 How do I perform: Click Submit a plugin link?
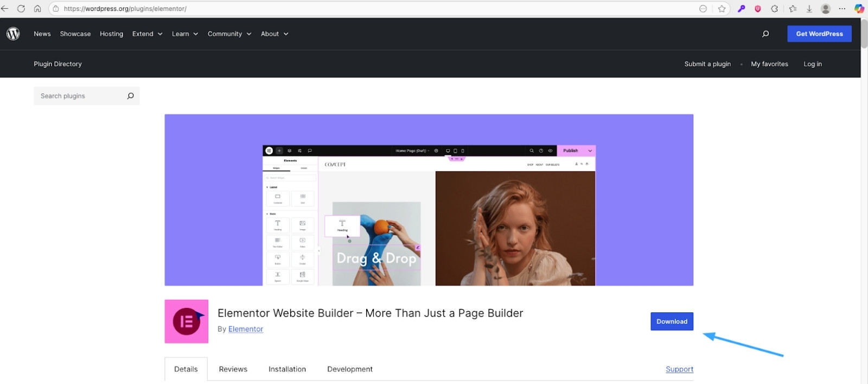tap(707, 64)
